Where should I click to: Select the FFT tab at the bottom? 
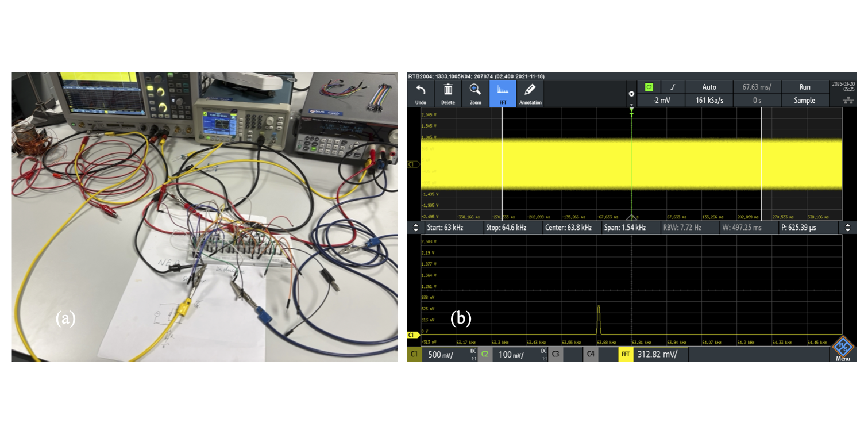coord(626,355)
